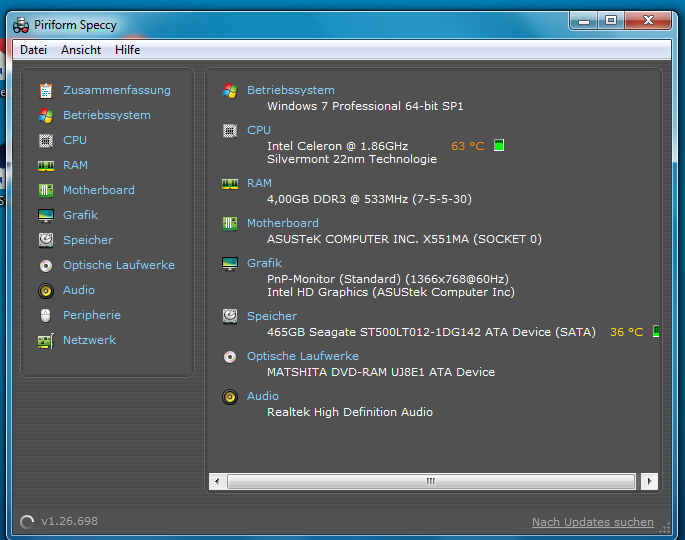Click the Zusammenfassung clipboard icon in sidebar
The height and width of the screenshot is (540, 685).
pyautogui.click(x=45, y=90)
